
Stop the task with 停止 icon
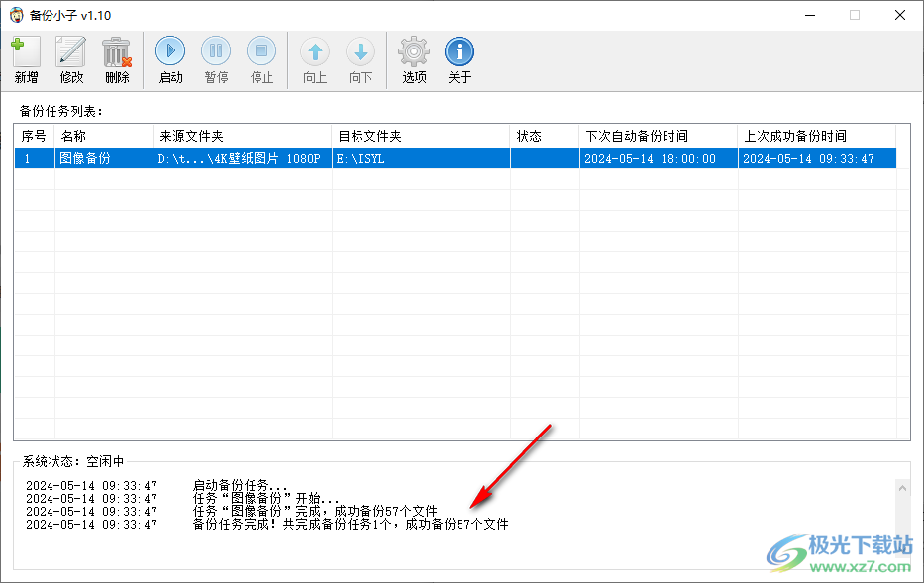[x=261, y=51]
